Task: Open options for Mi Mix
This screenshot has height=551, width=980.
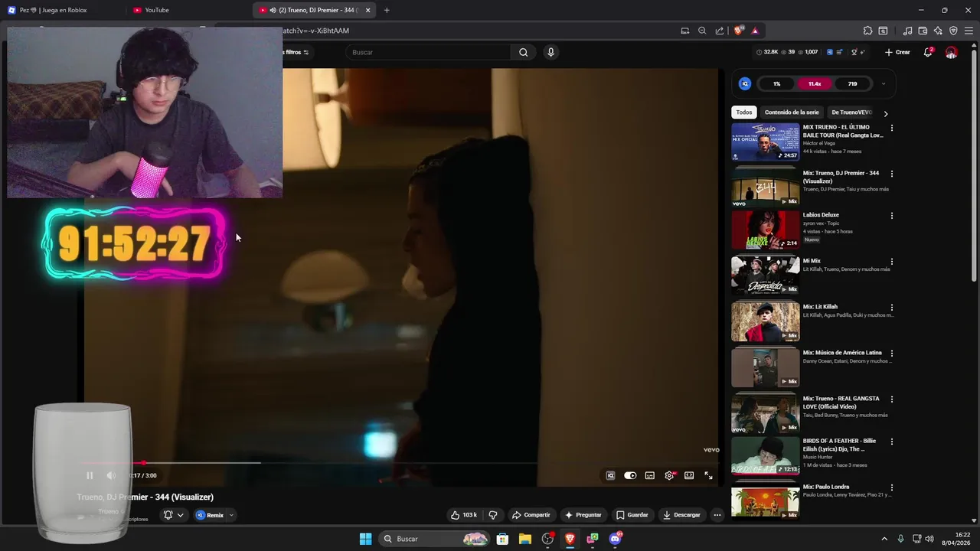Action: click(x=892, y=262)
